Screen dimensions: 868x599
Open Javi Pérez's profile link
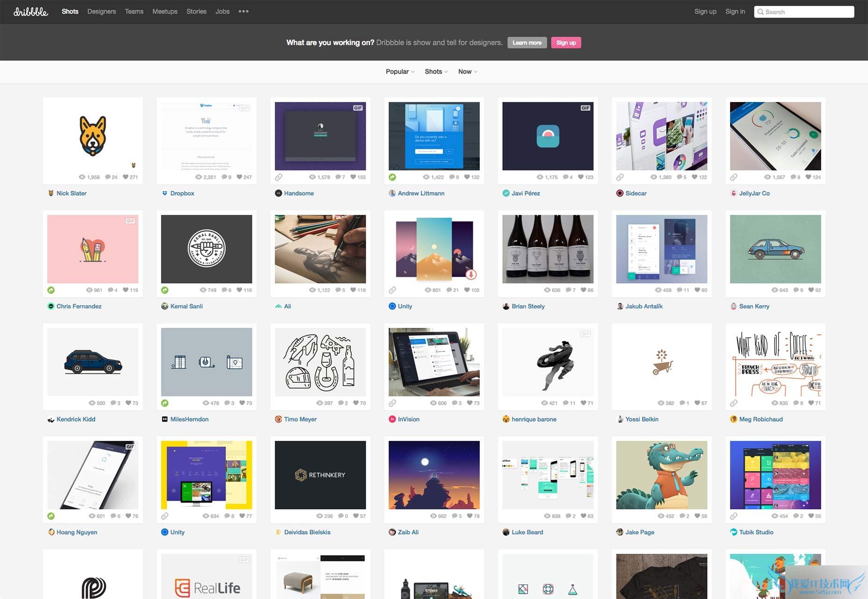tap(526, 193)
